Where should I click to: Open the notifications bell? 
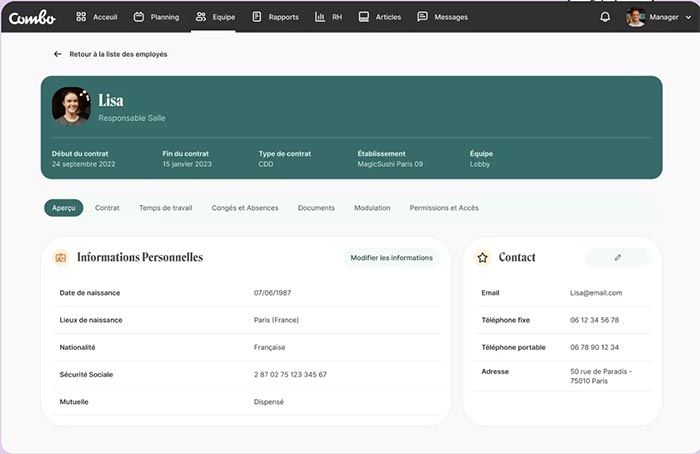tap(605, 17)
